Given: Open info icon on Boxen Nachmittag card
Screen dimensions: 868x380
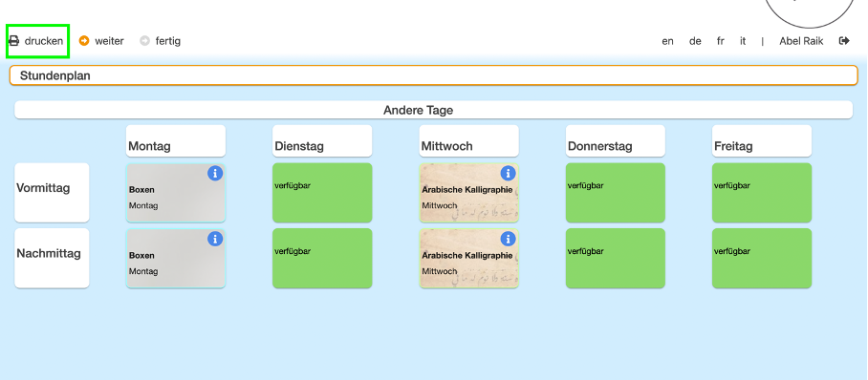Looking at the screenshot, I should point(215,239).
